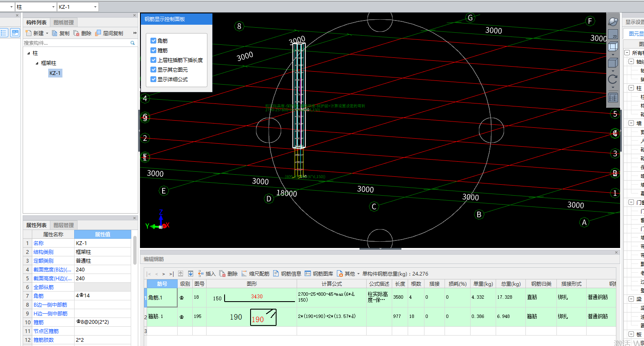
Task: Click the 全部纵筋 property link
Action: click(44, 287)
